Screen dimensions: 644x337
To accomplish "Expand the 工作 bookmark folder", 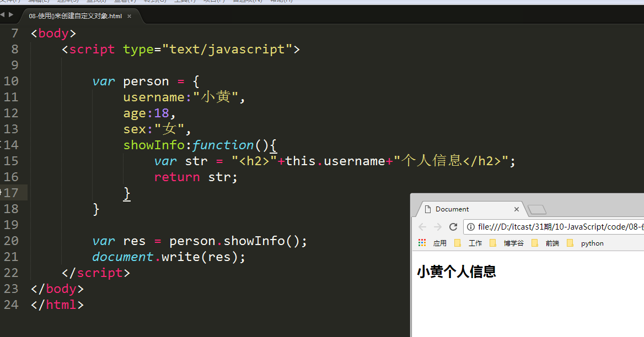I will click(x=469, y=243).
